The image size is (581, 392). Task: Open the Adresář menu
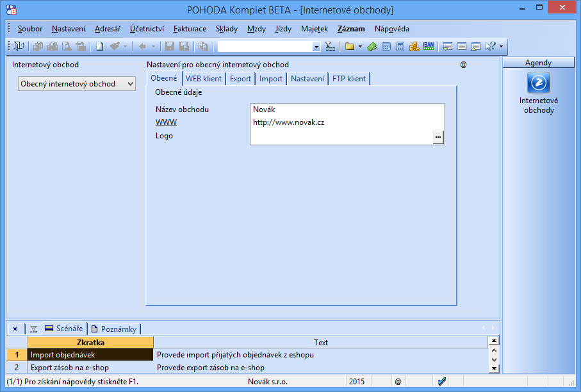[x=108, y=29]
